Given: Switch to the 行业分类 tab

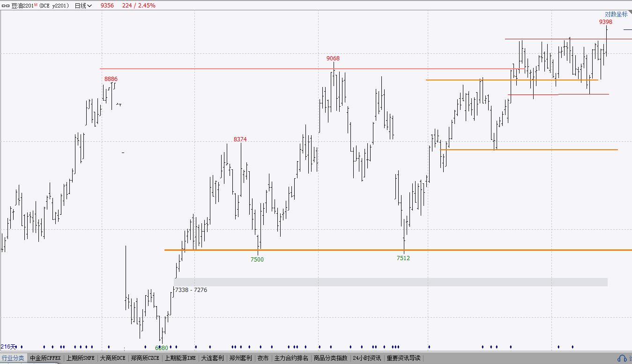Looking at the screenshot, I should (x=13, y=358).
